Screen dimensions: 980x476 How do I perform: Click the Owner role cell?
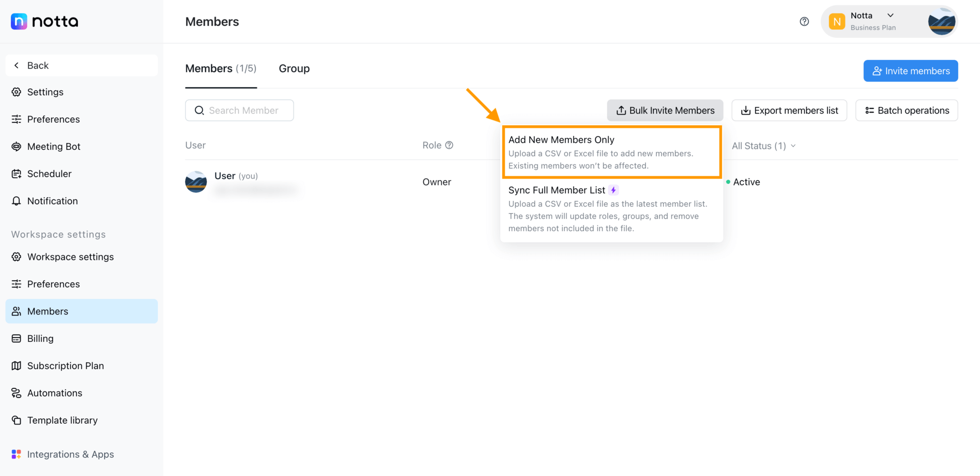(436, 182)
